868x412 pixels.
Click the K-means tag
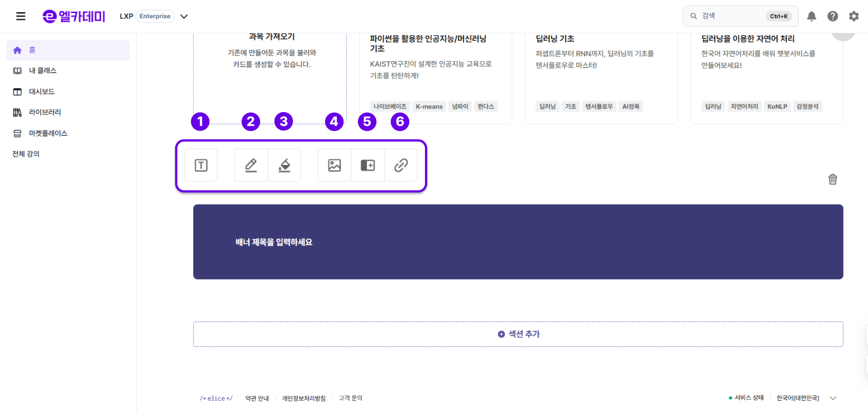[x=429, y=107]
